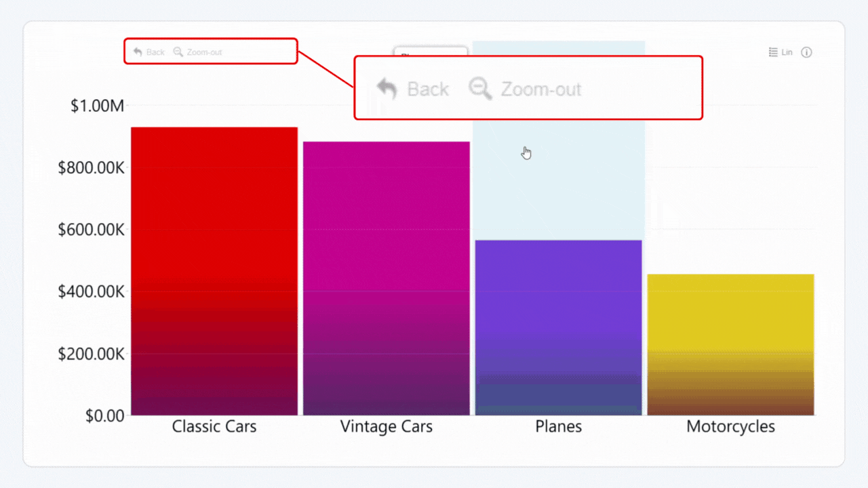Image resolution: width=868 pixels, height=488 pixels.
Task: Drill into the purple Planes bar
Action: tap(558, 327)
